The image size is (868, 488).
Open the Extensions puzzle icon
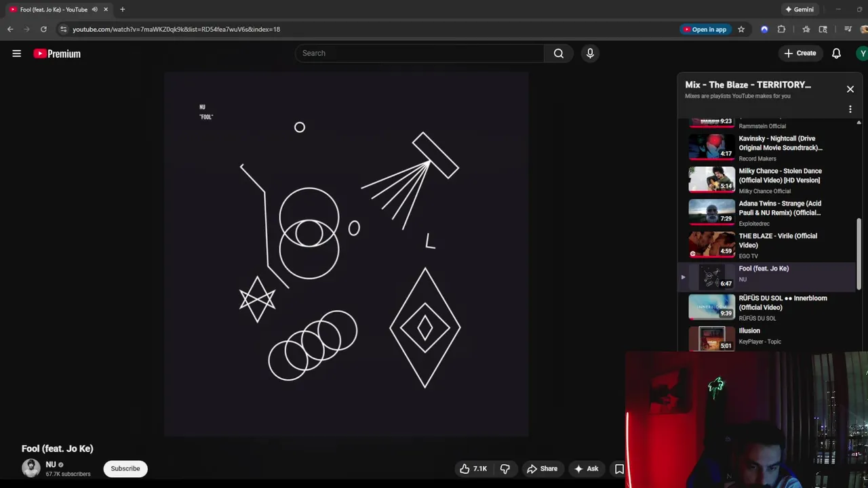coord(781,29)
